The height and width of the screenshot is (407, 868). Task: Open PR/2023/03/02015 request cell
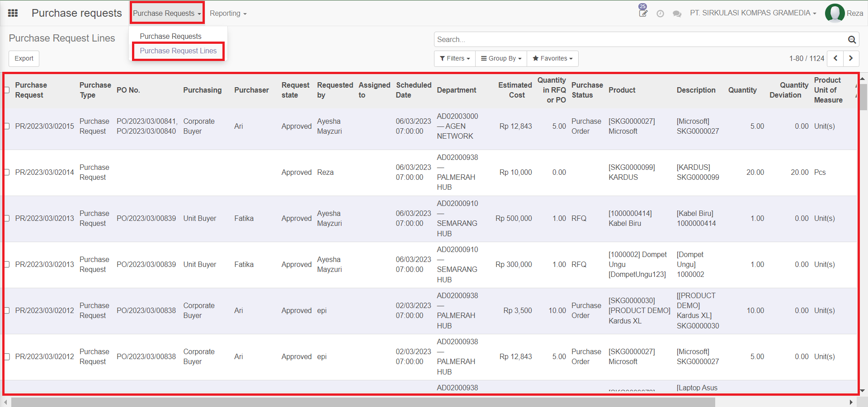tap(44, 126)
